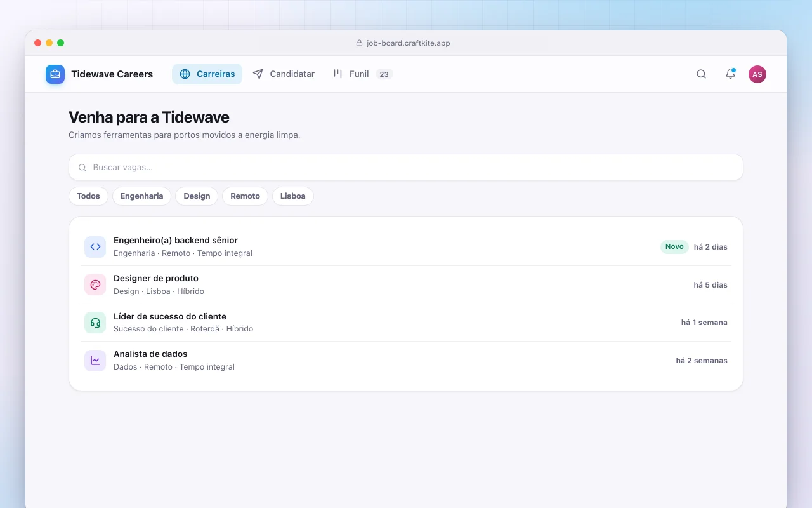Click 'Design · Lisboa · Híbrido' details text
The height and width of the screenshot is (508, 812).
159,291
